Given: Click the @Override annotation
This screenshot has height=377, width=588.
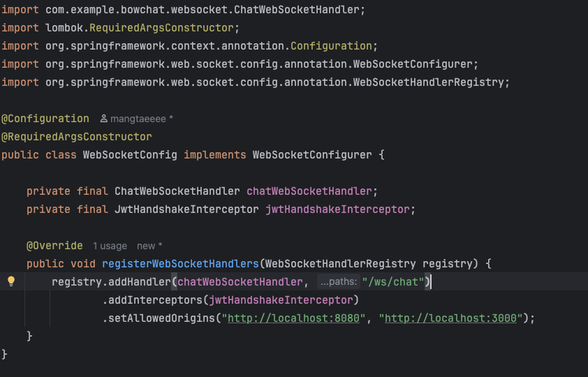Looking at the screenshot, I should pyautogui.click(x=54, y=246).
